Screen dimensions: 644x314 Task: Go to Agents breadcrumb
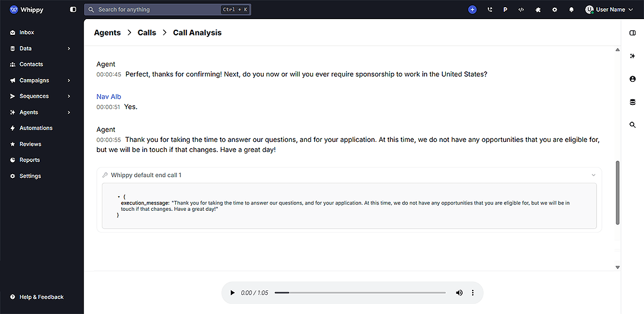[107, 33]
